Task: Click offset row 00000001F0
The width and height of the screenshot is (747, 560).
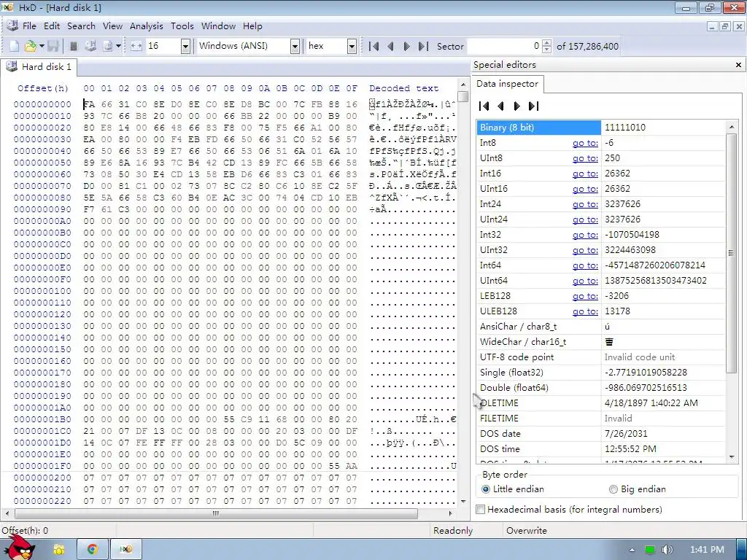Action: click(42, 466)
